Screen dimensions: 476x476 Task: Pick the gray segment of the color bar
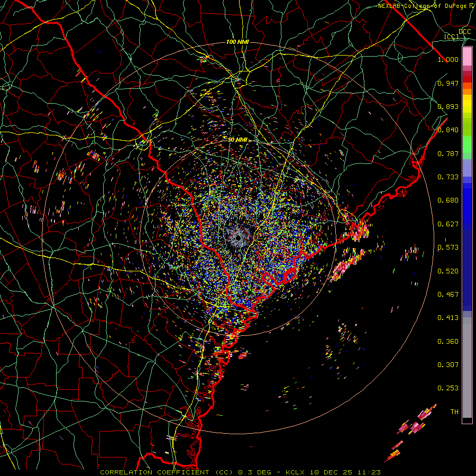(x=467, y=368)
